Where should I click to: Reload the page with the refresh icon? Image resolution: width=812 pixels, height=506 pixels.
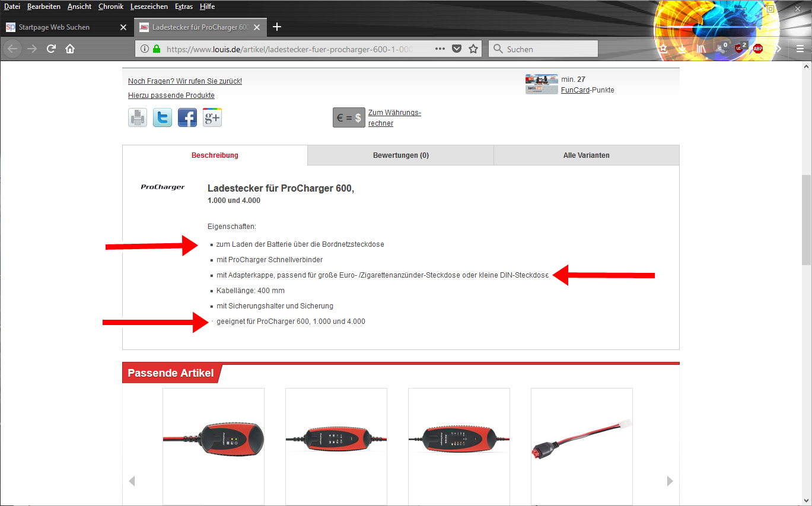[x=51, y=49]
